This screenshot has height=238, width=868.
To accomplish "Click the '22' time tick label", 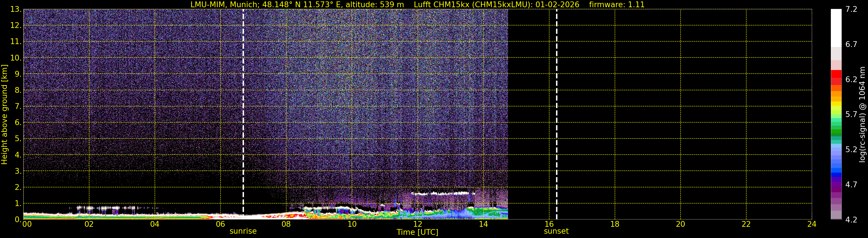I will pyautogui.click(x=746, y=224).
